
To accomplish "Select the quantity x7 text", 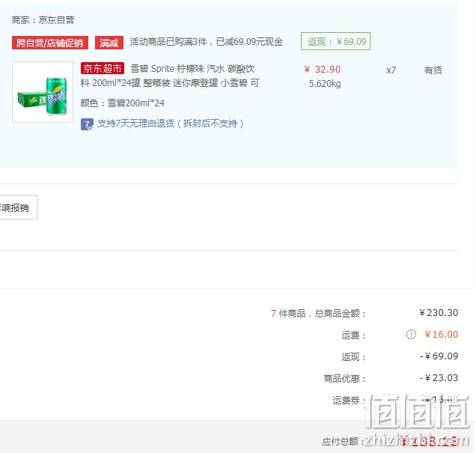I will click(x=391, y=70).
